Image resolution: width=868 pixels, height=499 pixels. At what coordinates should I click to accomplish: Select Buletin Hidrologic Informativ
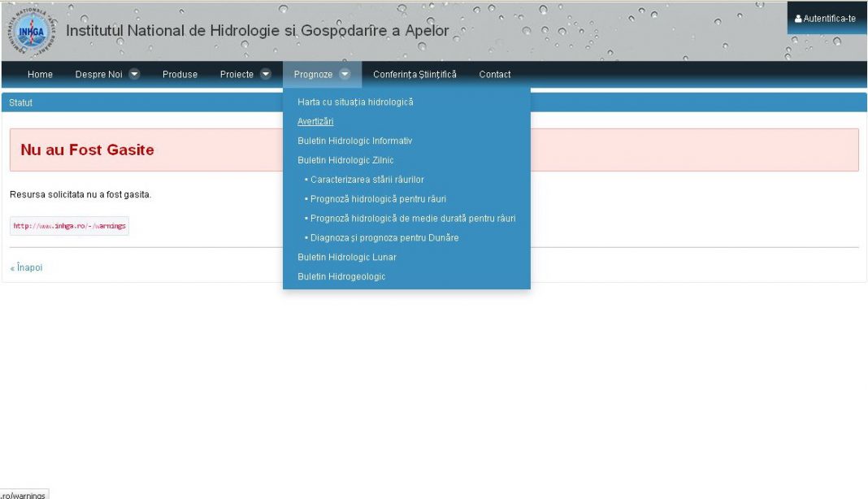click(x=355, y=141)
